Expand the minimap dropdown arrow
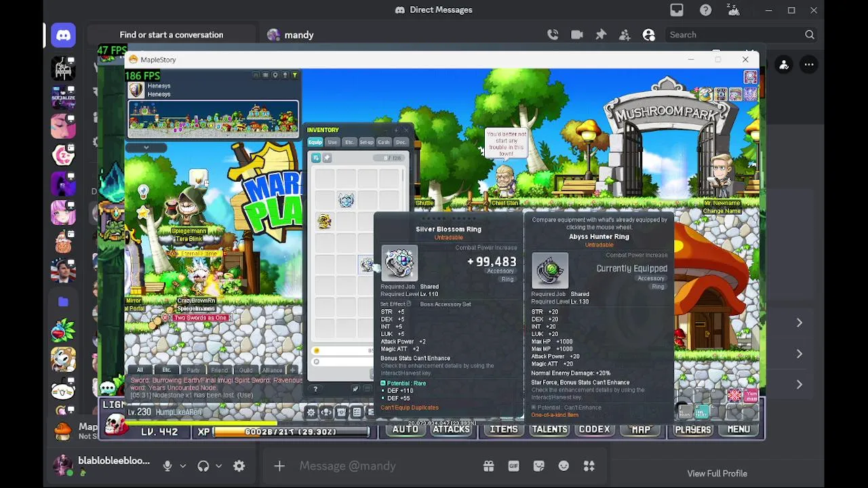The height and width of the screenshot is (488, 868). coord(146,147)
